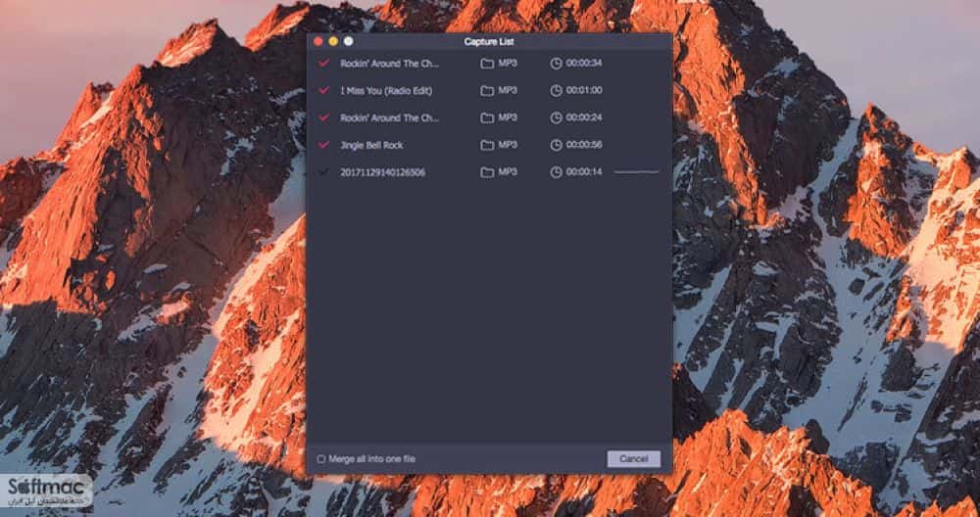Uncheck the I Miss You (Radio Edit) track
Image resolution: width=980 pixels, height=517 pixels.
323,90
